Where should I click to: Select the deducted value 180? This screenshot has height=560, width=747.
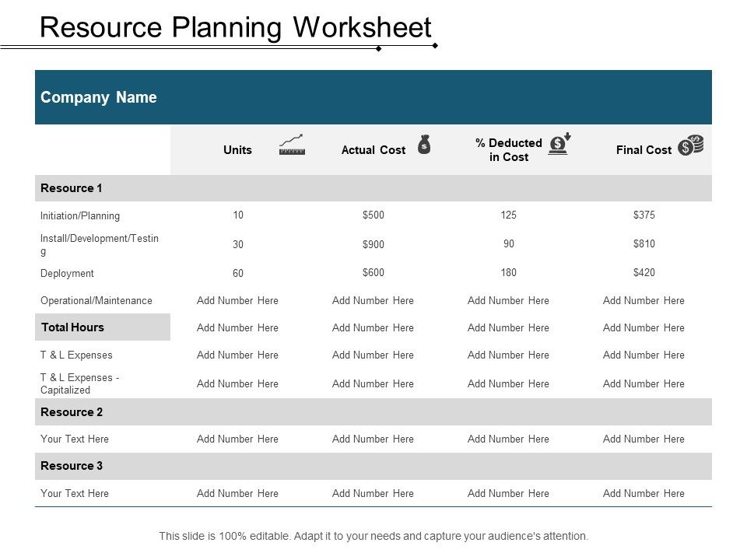pos(508,273)
